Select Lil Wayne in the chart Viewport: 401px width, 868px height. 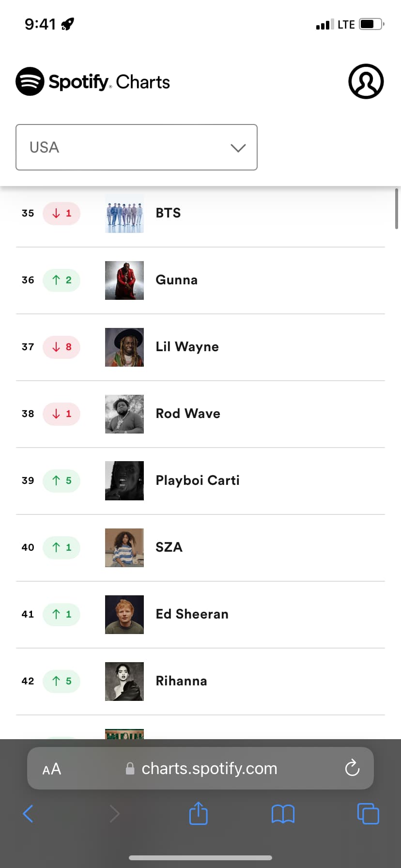200,347
